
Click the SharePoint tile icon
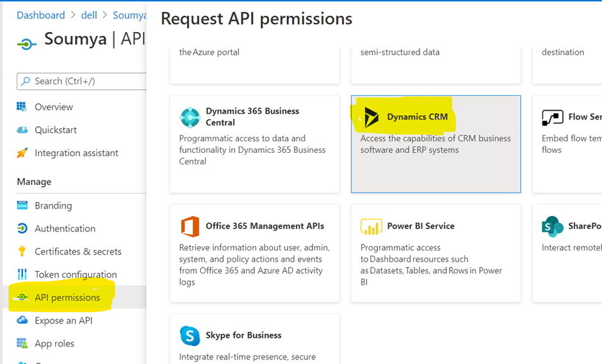(x=552, y=226)
